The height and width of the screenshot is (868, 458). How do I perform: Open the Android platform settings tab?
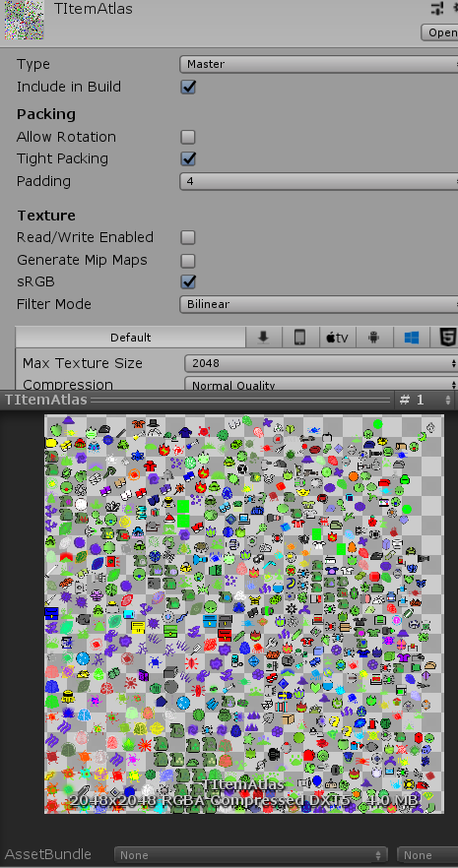click(374, 338)
